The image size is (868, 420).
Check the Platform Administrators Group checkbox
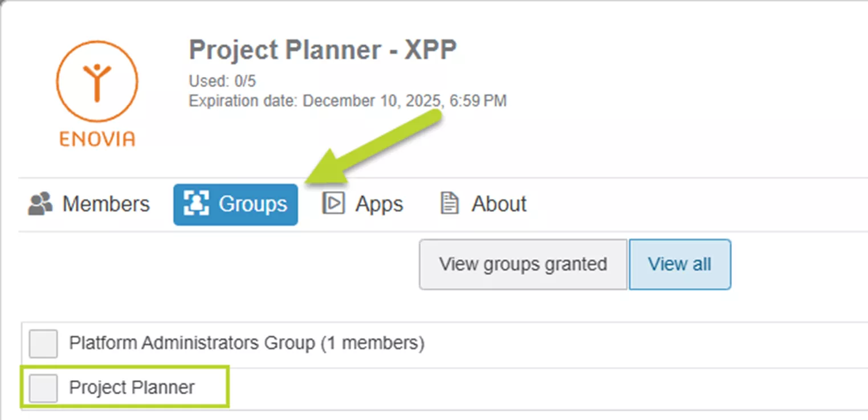43,343
